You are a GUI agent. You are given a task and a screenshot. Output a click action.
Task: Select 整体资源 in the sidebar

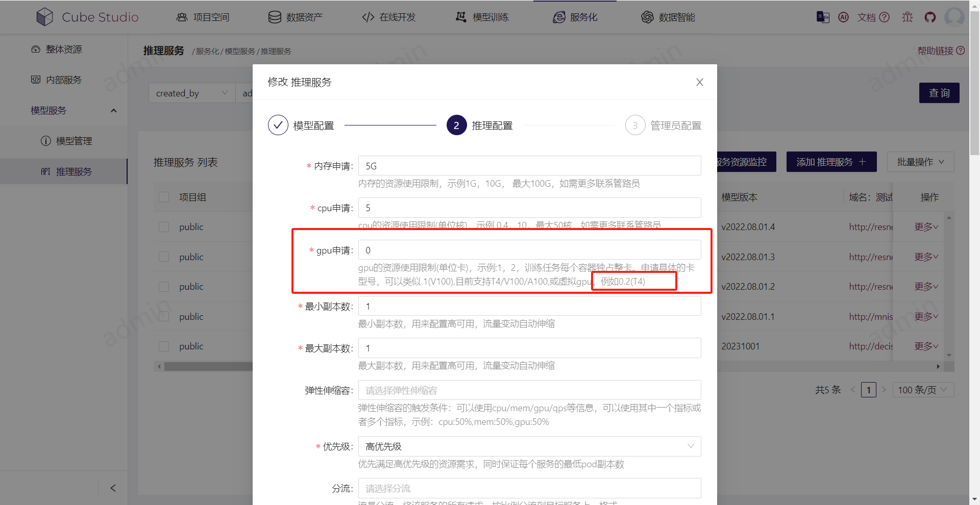pyautogui.click(x=56, y=49)
